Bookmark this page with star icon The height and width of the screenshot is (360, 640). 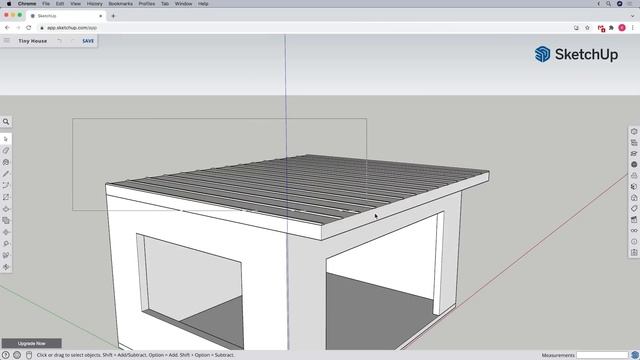coord(587,28)
